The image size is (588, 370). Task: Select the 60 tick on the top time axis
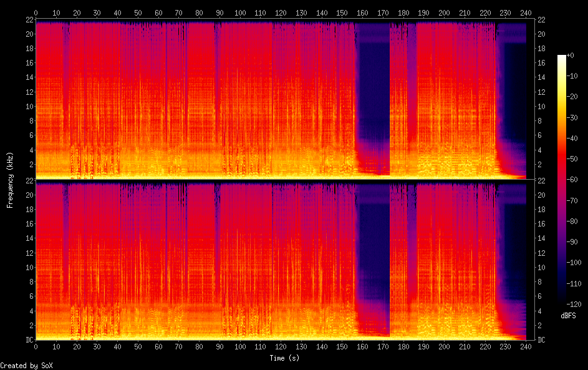158,12
